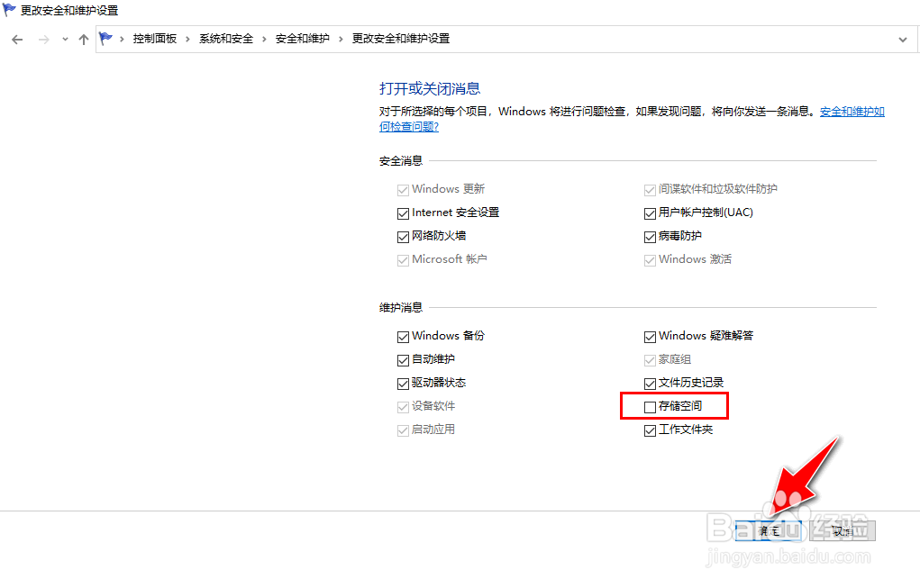Click the greyed Windows 更新 checkbox

[403, 190]
